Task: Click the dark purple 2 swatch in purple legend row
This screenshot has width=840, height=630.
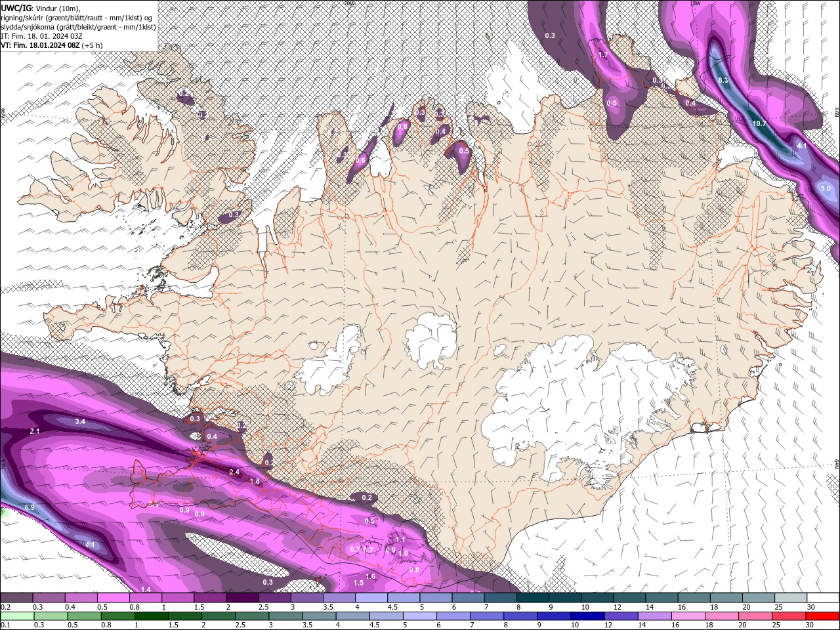Action: coord(242,598)
